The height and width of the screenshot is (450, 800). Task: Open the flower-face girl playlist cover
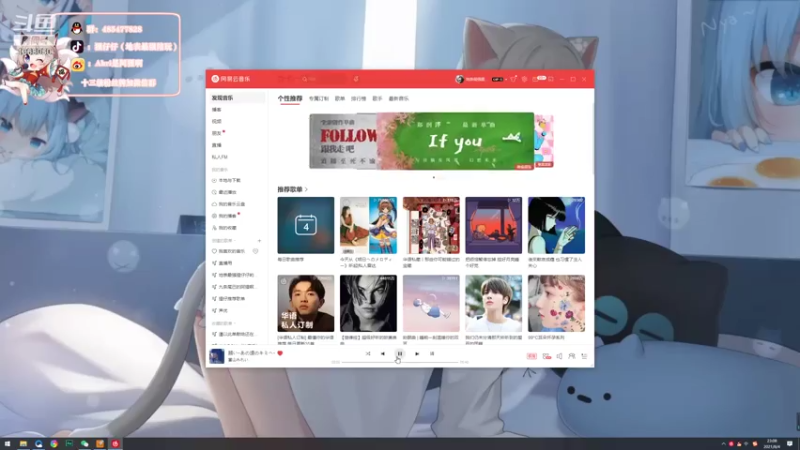[556, 304]
